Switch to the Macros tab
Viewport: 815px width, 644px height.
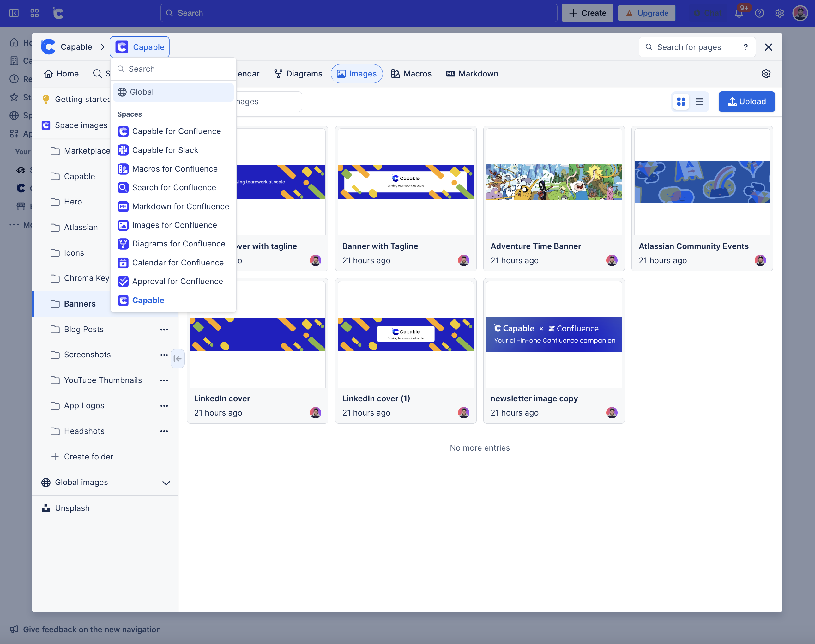pos(411,74)
